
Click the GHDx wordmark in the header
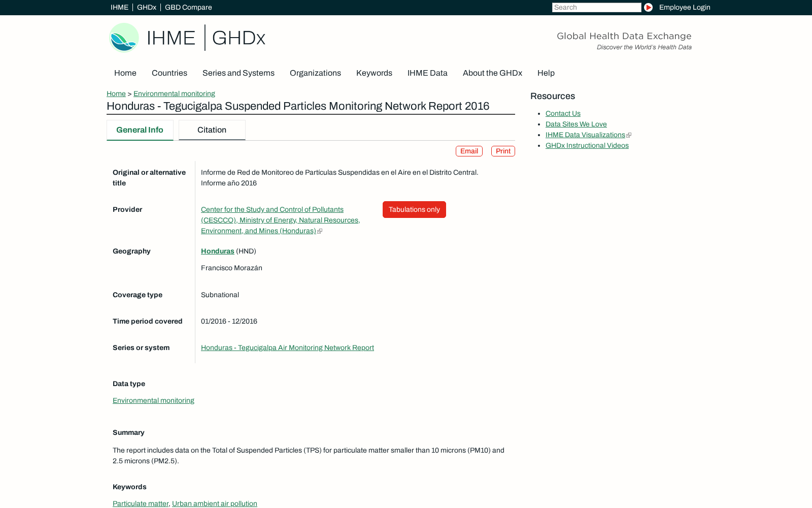click(x=239, y=38)
